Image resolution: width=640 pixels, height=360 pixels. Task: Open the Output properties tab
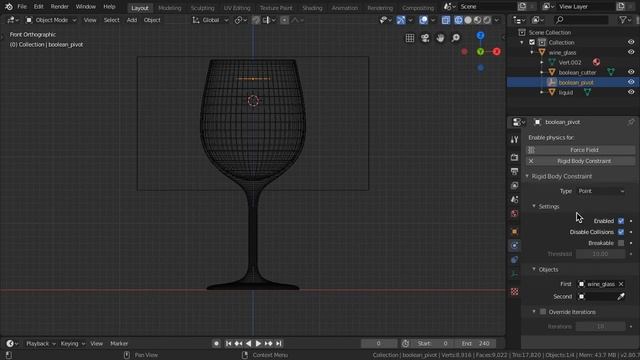click(x=514, y=171)
